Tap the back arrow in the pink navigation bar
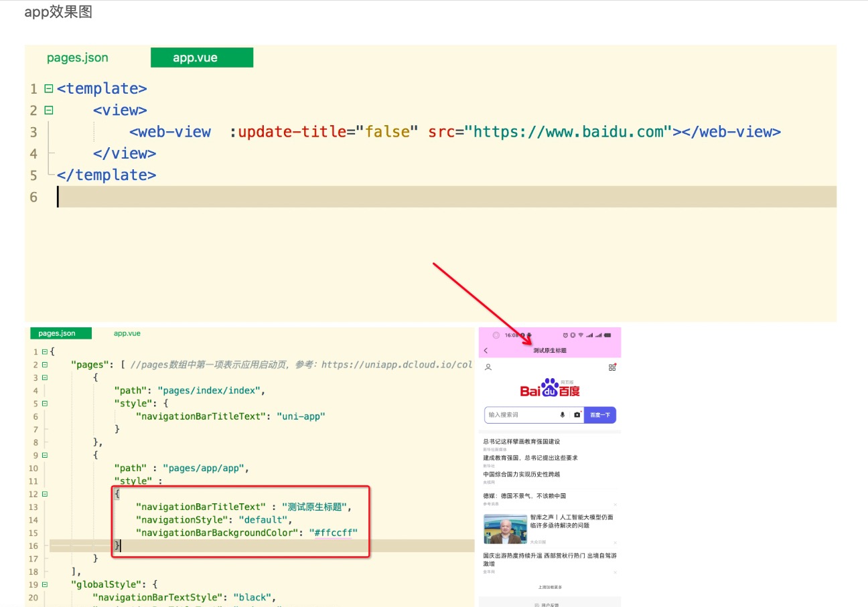Image resolution: width=868 pixels, height=607 pixels. coord(486,351)
